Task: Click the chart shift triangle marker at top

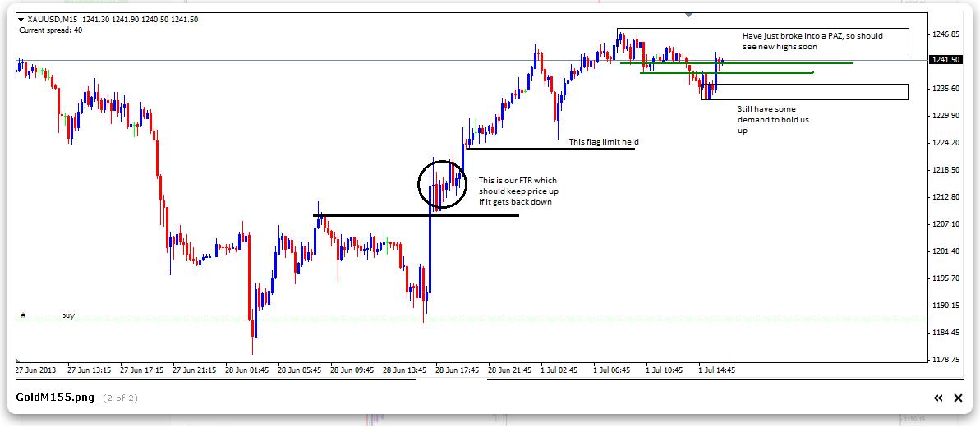Action: (x=688, y=14)
